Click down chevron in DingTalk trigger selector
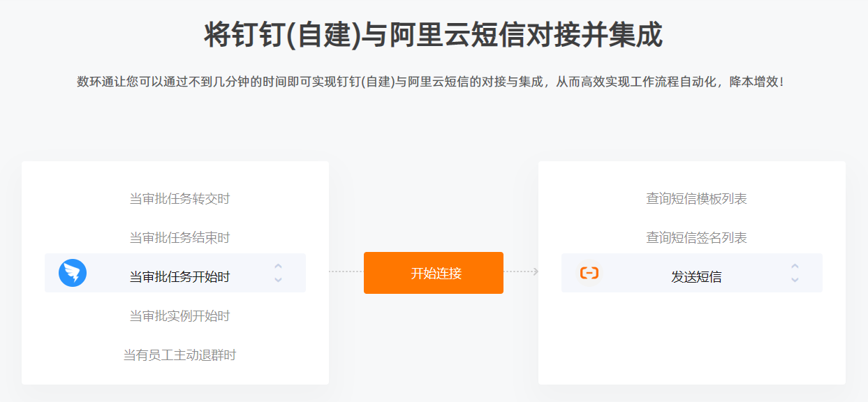This screenshot has width=868, height=402. click(x=278, y=280)
